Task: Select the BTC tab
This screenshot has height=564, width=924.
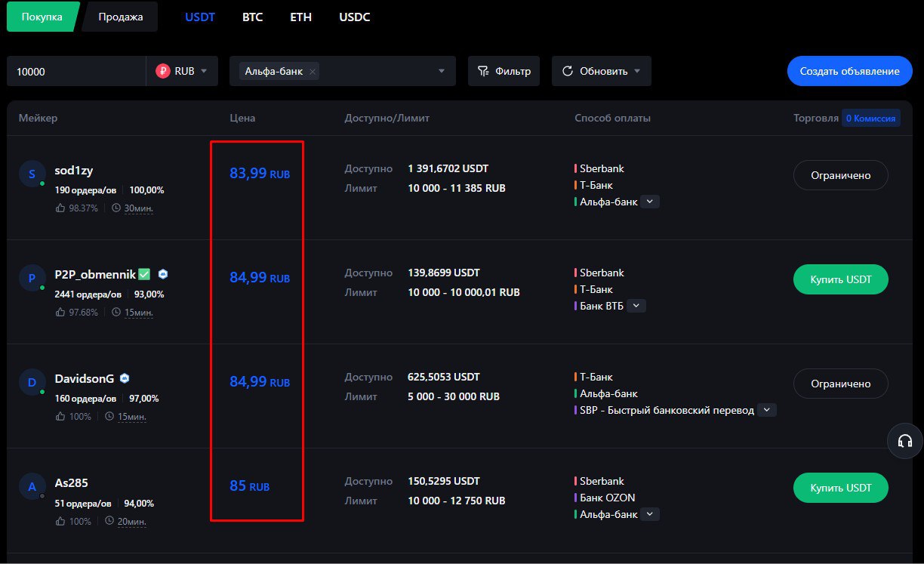Action: point(252,17)
